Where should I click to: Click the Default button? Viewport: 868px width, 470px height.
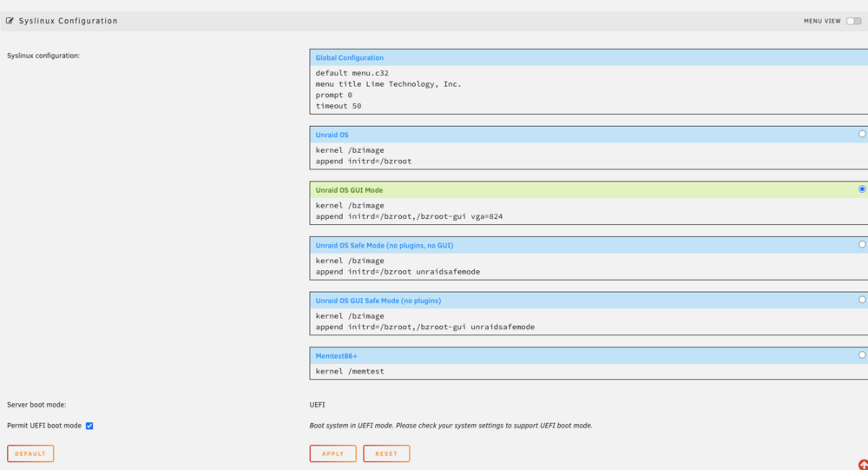click(30, 453)
